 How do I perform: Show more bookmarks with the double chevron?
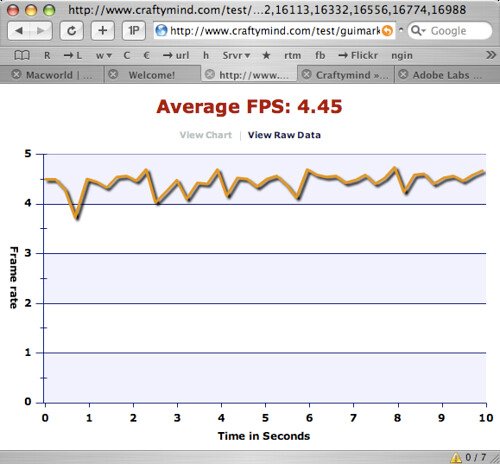click(x=491, y=55)
